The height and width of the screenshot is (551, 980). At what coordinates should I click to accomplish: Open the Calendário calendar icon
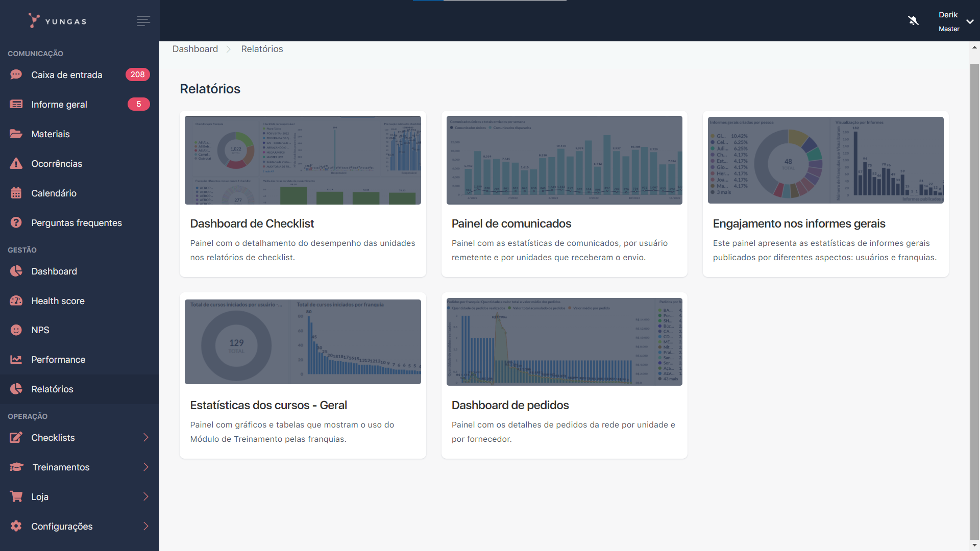pyautogui.click(x=16, y=193)
